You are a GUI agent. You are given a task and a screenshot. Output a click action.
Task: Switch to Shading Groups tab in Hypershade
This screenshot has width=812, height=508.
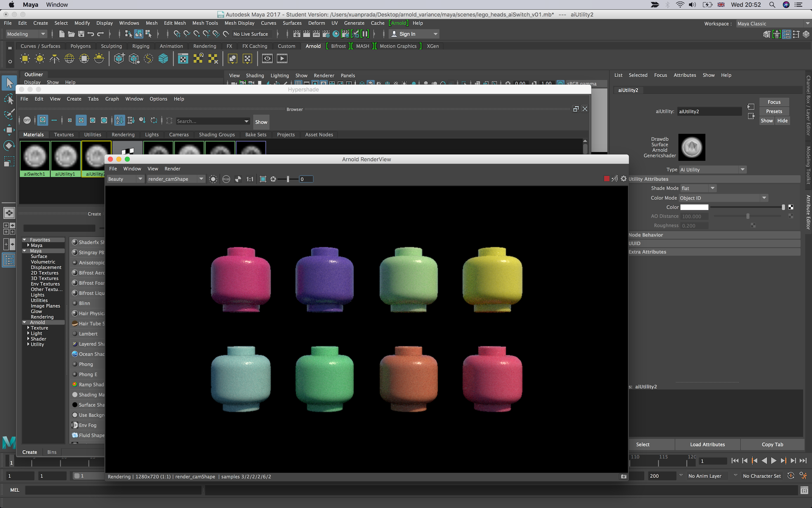tap(217, 135)
